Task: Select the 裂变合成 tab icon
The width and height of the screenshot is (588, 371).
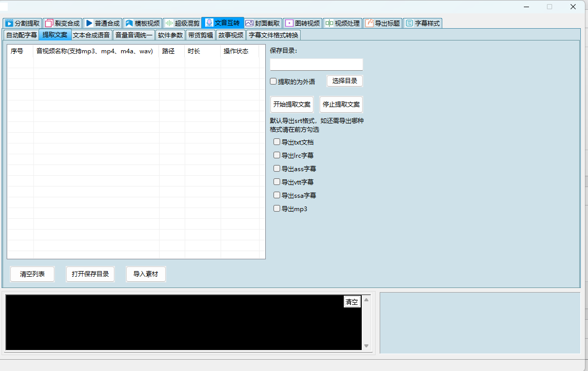Action: click(49, 23)
